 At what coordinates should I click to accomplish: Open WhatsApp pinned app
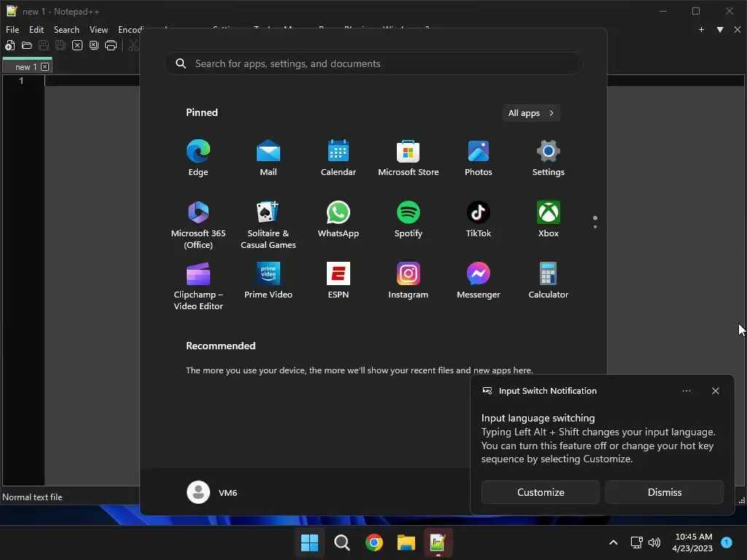pos(338,219)
